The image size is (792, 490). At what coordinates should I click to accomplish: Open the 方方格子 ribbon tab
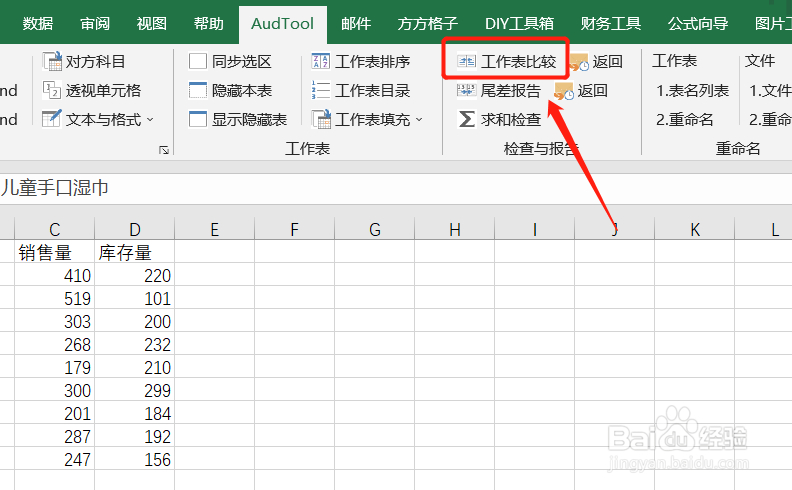pos(427,24)
